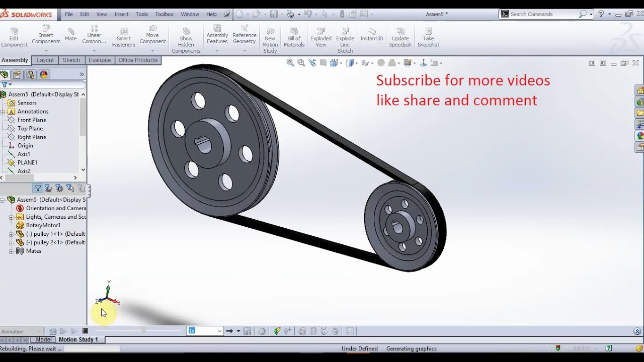Click Take Snapshot tool
This screenshot has width=644, height=362.
(x=428, y=38)
